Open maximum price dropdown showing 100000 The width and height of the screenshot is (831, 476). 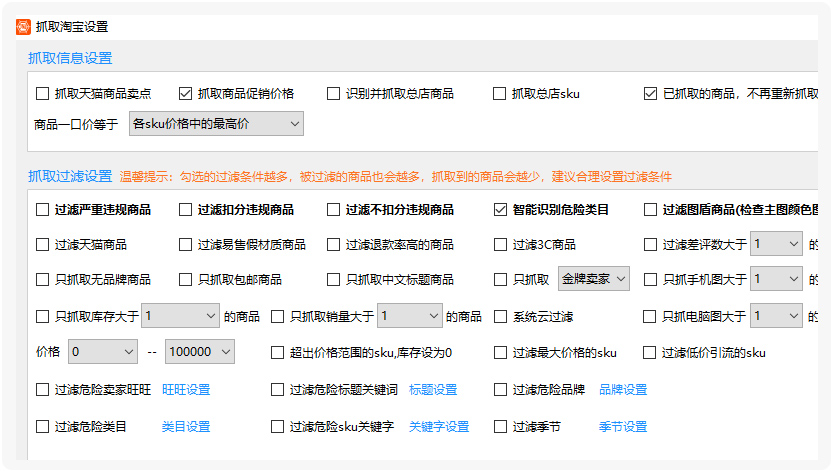click(200, 352)
